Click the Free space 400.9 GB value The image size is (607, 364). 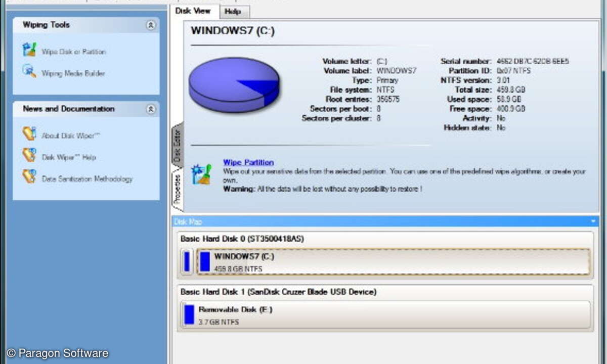click(511, 109)
